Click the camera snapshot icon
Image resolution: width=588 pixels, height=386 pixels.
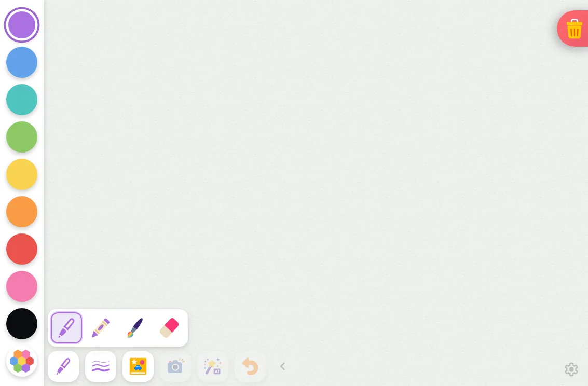tap(175, 366)
